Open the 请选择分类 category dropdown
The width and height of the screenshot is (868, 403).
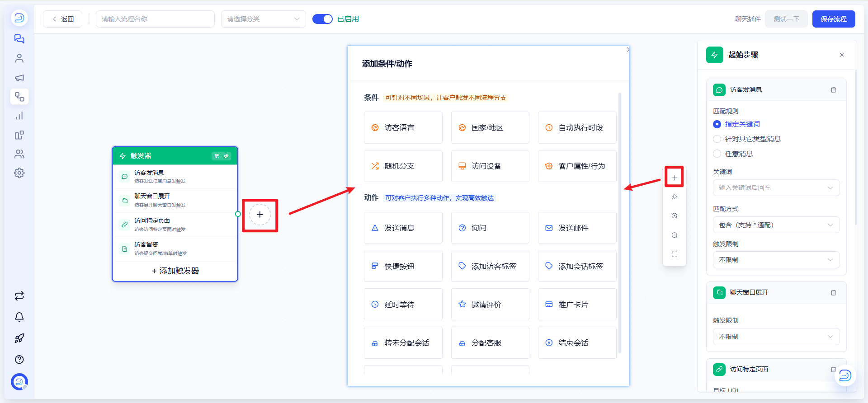pos(264,19)
